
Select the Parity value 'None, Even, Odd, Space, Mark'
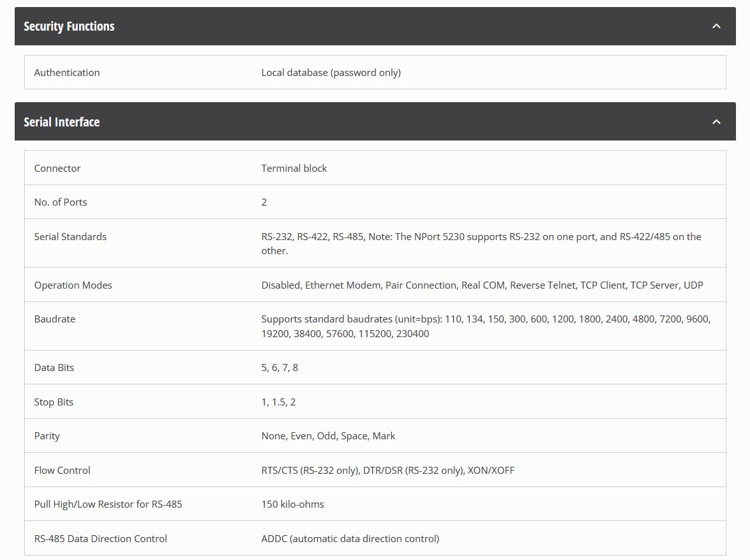[x=327, y=435]
